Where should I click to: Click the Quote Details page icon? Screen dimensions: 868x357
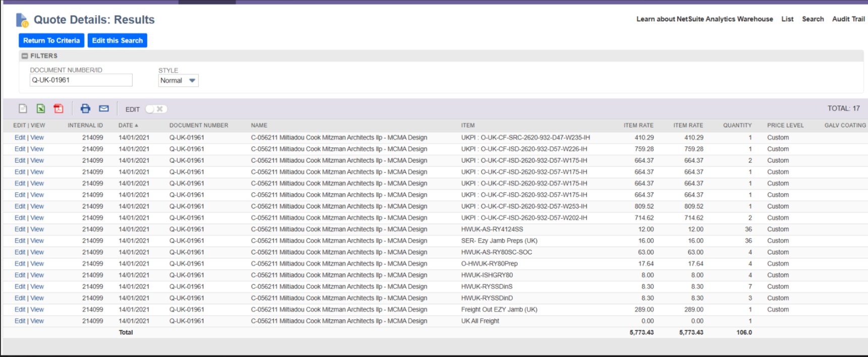point(22,20)
